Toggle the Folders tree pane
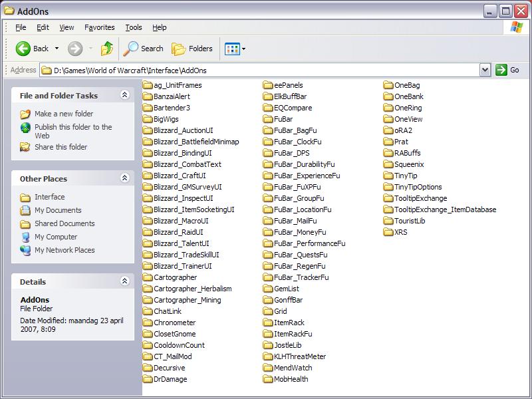This screenshot has height=399, width=532. click(192, 49)
